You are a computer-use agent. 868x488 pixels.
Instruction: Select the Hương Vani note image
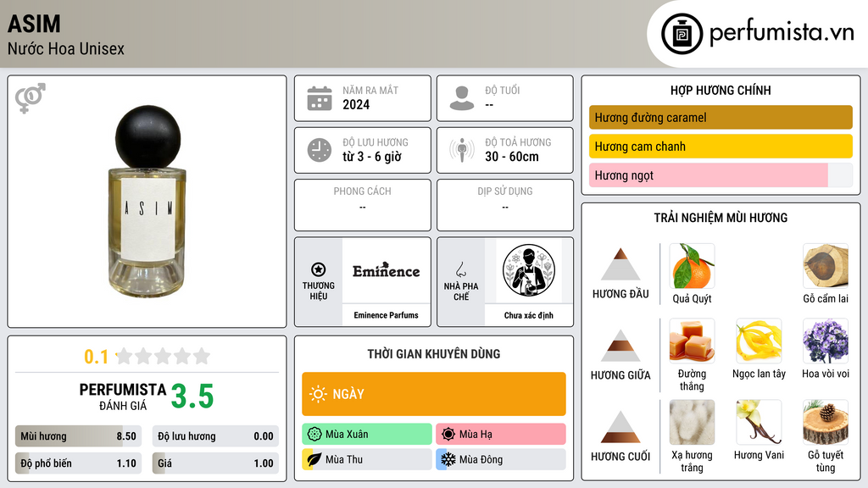759,422
